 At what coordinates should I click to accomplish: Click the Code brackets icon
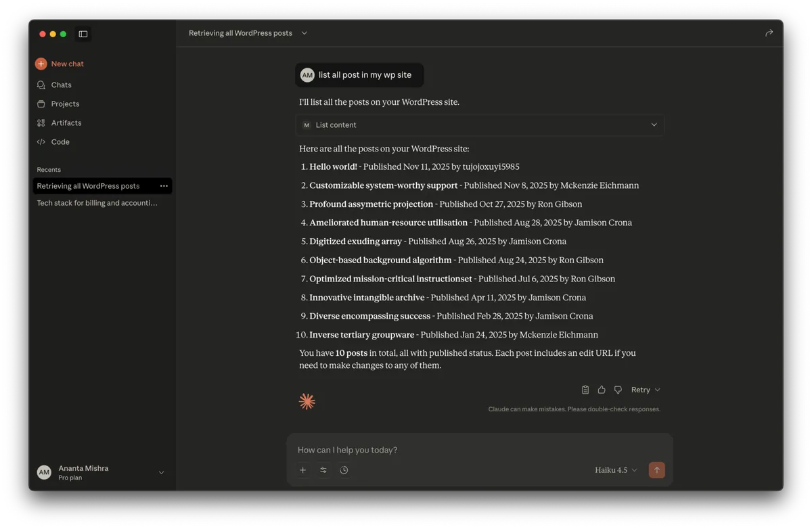[x=41, y=141]
